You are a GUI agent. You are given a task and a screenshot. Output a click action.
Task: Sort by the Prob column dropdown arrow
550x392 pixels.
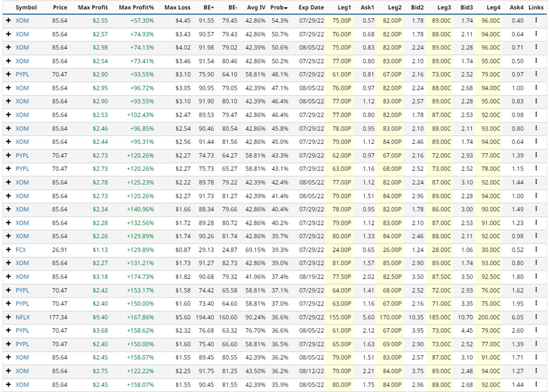click(286, 8)
